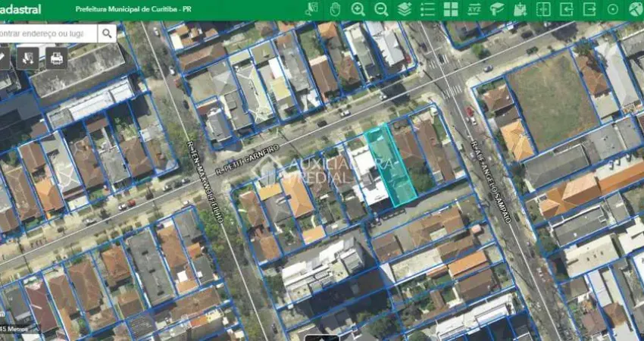The height and width of the screenshot is (341, 644).
Task: Click the map selection tool button
Action: pos(29,58)
